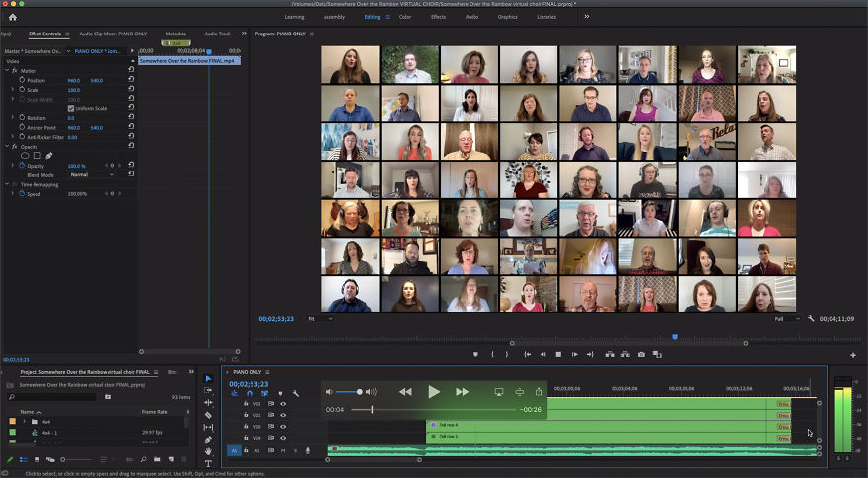Toggle Motion fx effect on or off
The width and height of the screenshot is (868, 478).
click(x=15, y=71)
